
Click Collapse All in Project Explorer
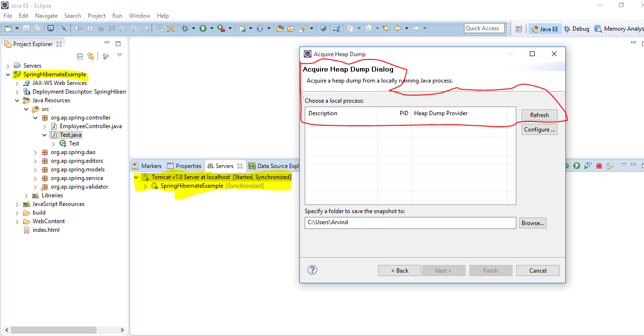[80, 56]
